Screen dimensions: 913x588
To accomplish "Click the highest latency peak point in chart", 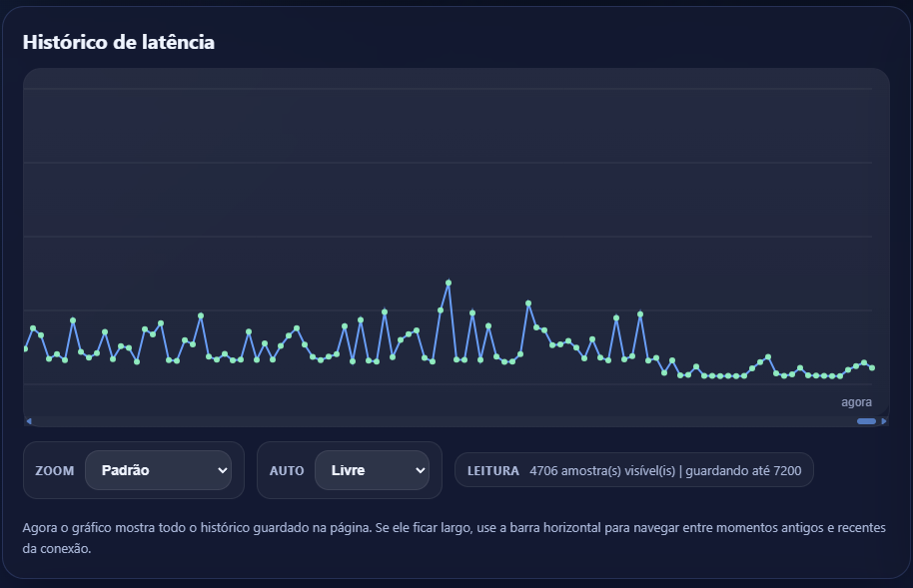I will (449, 283).
